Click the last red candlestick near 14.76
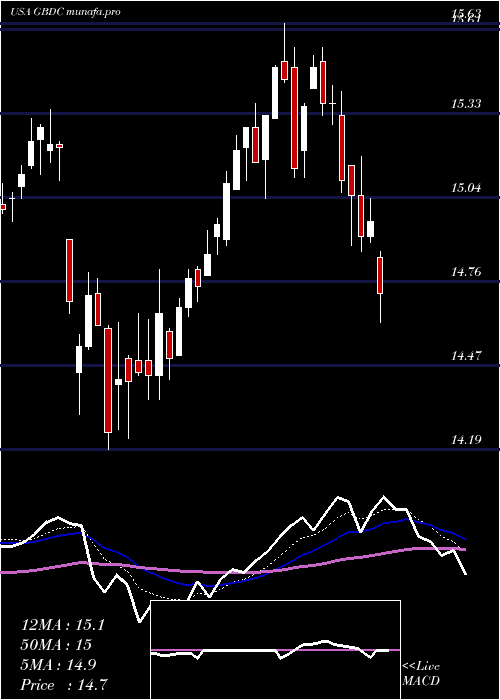The width and height of the screenshot is (500, 700). pos(380,275)
